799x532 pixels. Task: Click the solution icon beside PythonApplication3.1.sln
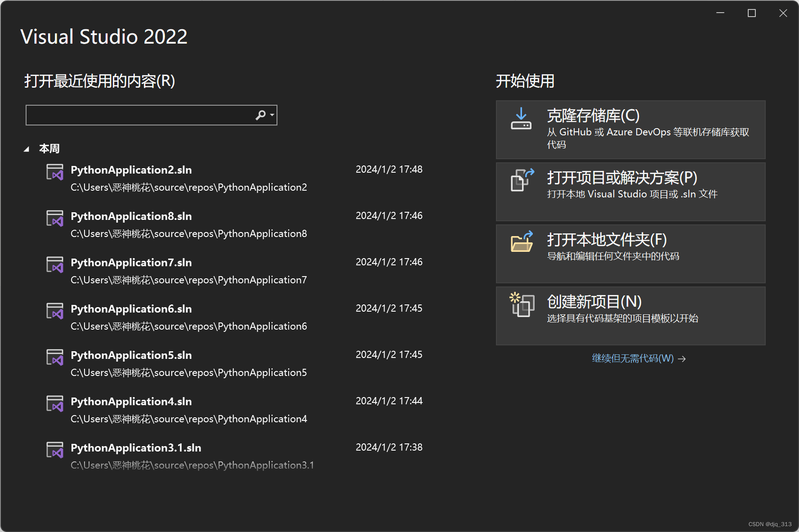pos(55,450)
